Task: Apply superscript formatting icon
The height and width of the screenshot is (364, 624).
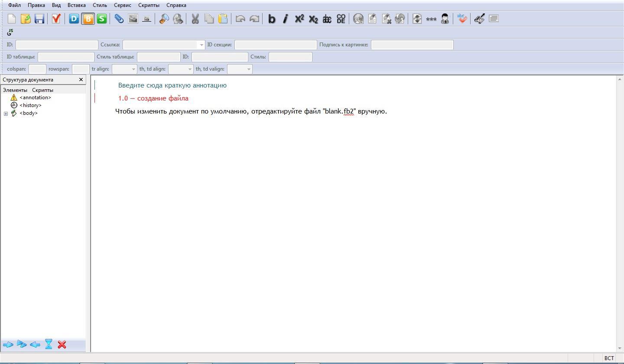Action: point(299,19)
